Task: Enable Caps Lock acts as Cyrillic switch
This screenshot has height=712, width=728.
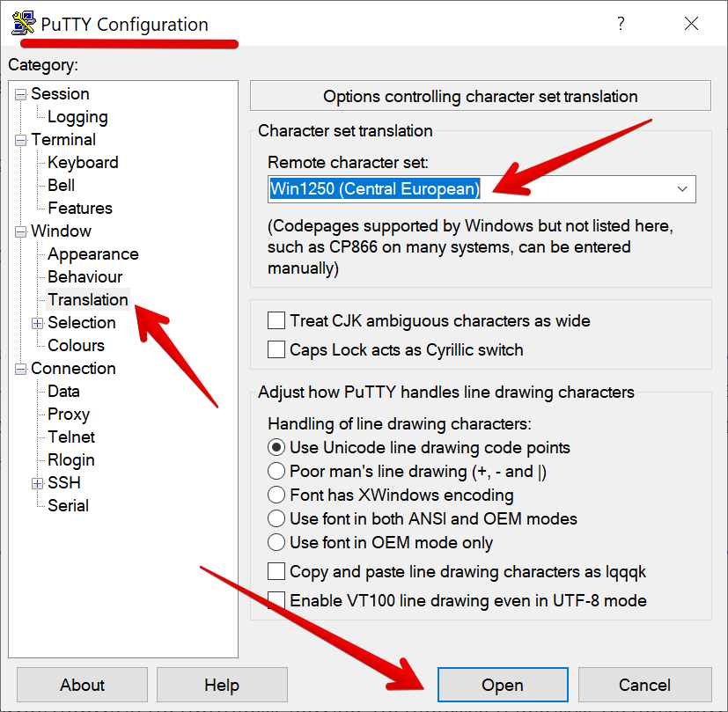Action: click(276, 349)
